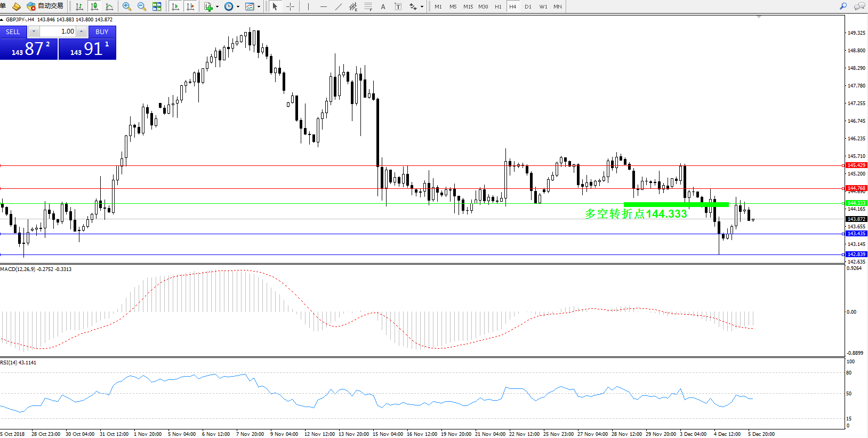The width and height of the screenshot is (868, 438).
Task: Open the add indicators dropdown arrow
Action: (x=217, y=7)
